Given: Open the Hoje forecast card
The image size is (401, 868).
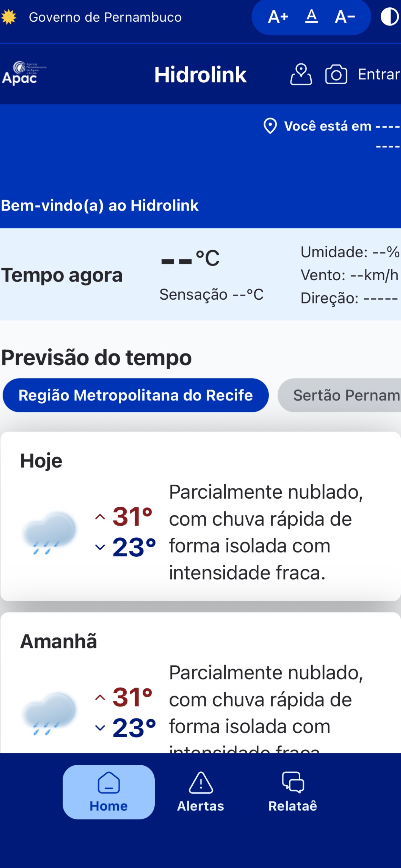Looking at the screenshot, I should (x=200, y=516).
